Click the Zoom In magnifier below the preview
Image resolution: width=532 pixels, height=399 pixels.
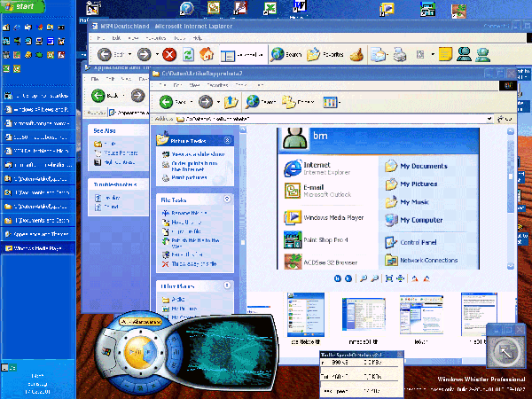(364, 278)
